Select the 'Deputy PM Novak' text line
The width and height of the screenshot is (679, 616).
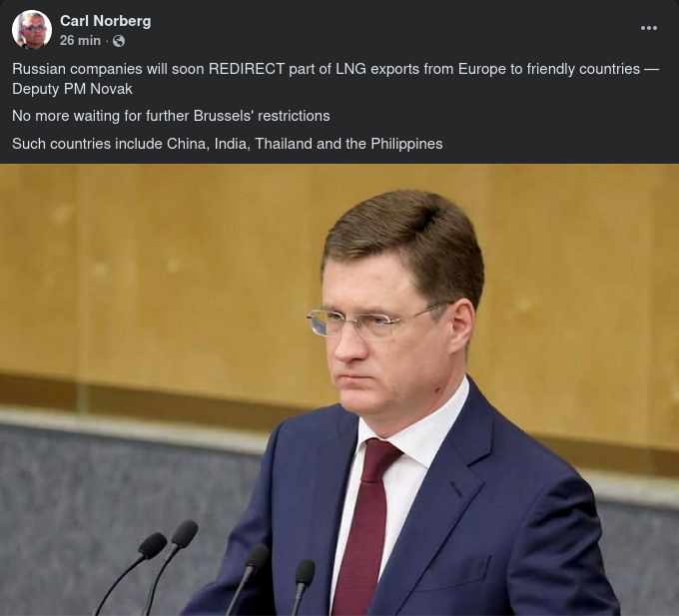coord(72,89)
